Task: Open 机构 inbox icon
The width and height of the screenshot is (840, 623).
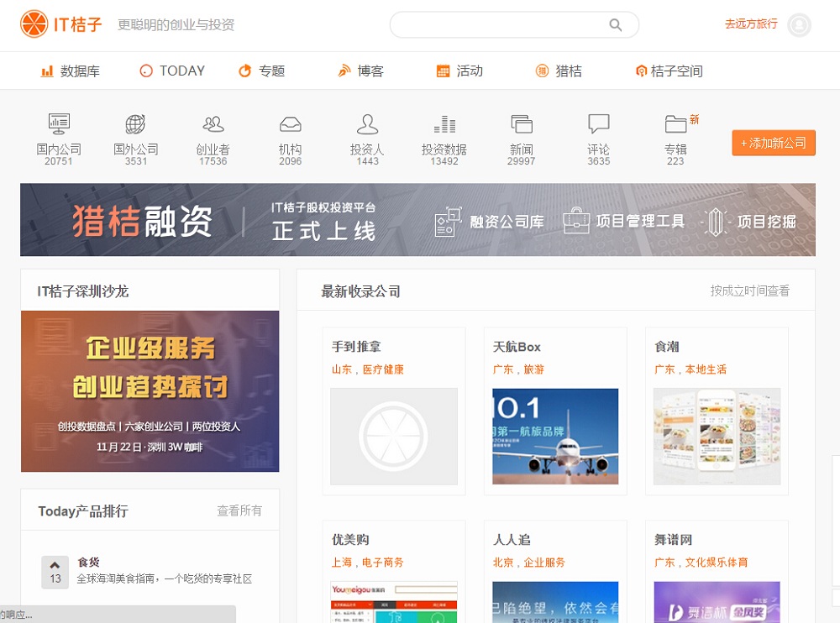Action: (291, 124)
